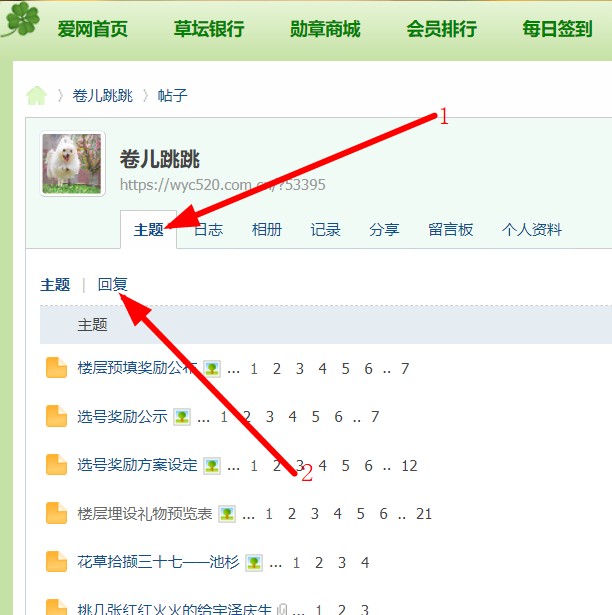Click image icon after 楼层埋设礼物预览表

pyautogui.click(x=227, y=514)
